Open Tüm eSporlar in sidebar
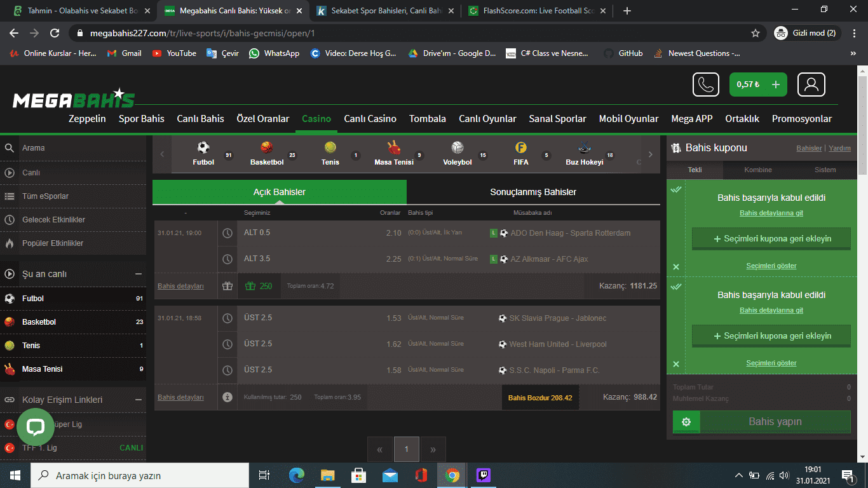Screen dimensions: 868x488 tap(73, 196)
